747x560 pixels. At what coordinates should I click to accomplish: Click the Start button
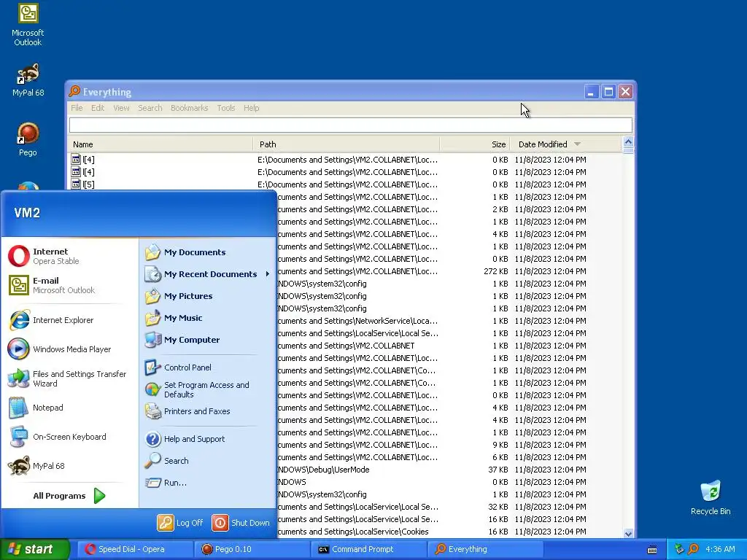pos(35,549)
